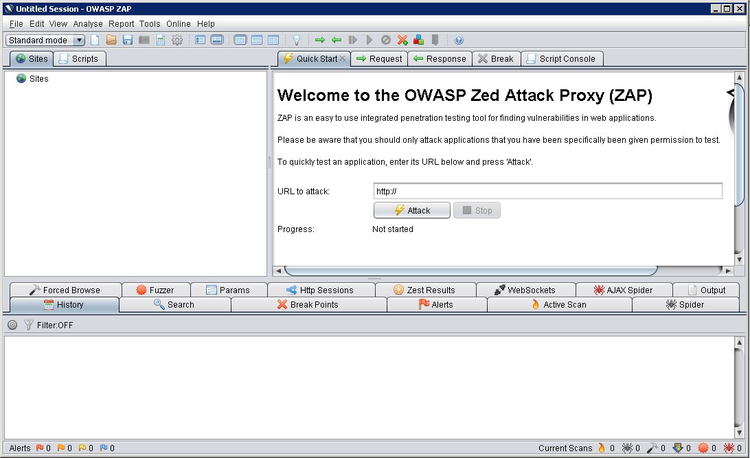Open the Standard mode dropdown

coord(45,40)
